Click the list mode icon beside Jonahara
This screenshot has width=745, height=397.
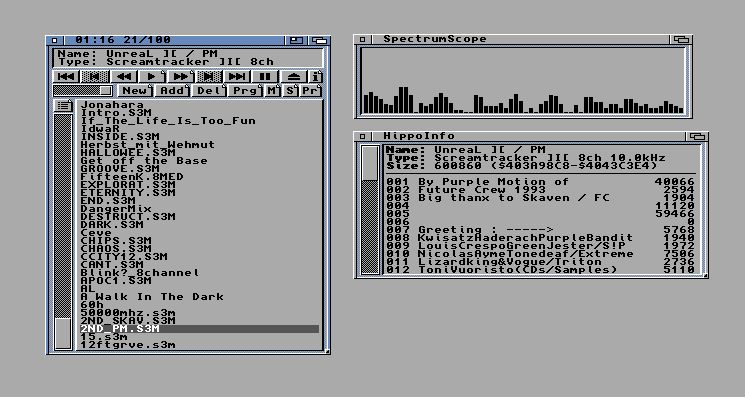pyautogui.click(x=63, y=105)
